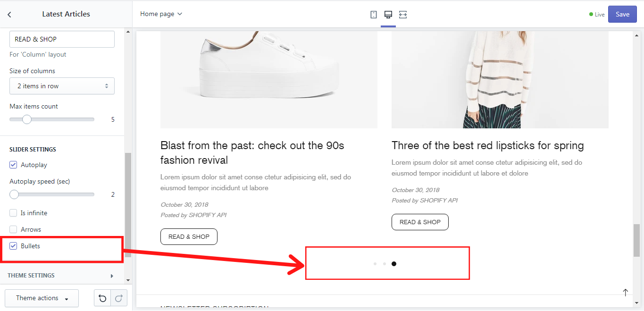644x311 pixels.
Task: Enable the Arrows checkbox
Action: click(x=13, y=229)
